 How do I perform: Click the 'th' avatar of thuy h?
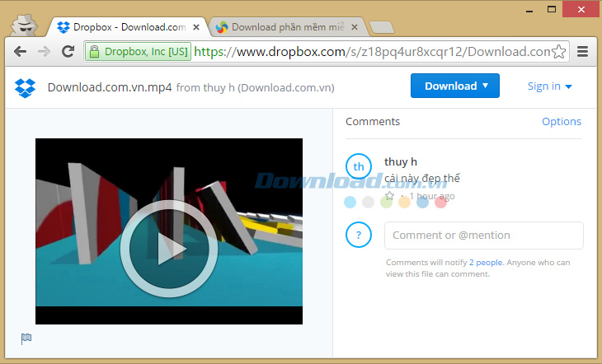359,166
